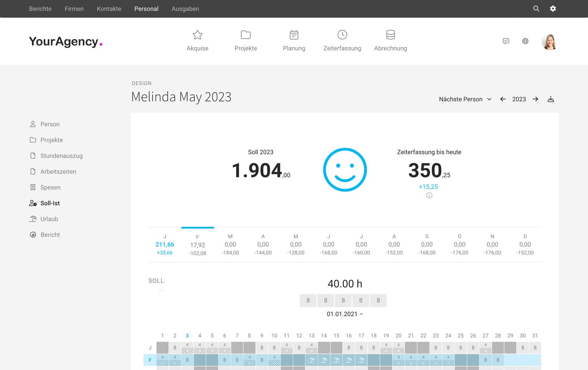Click the search magnifier icon

pos(536,9)
